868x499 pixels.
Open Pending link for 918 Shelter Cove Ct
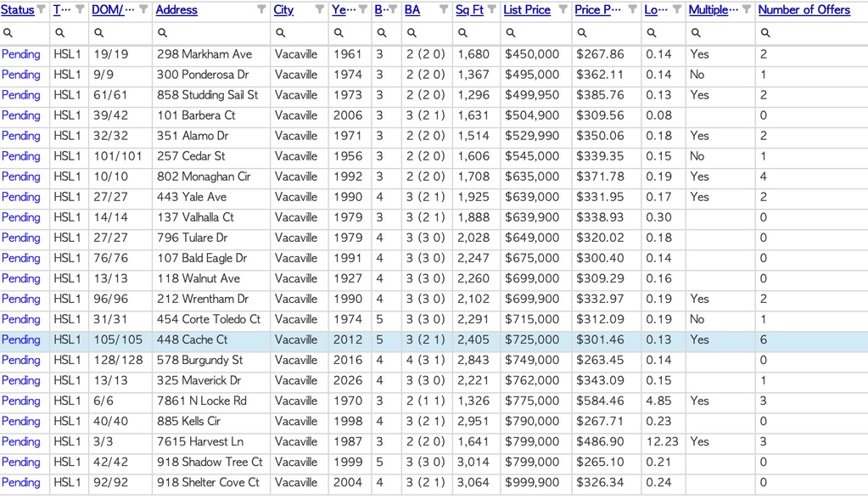tap(21, 482)
